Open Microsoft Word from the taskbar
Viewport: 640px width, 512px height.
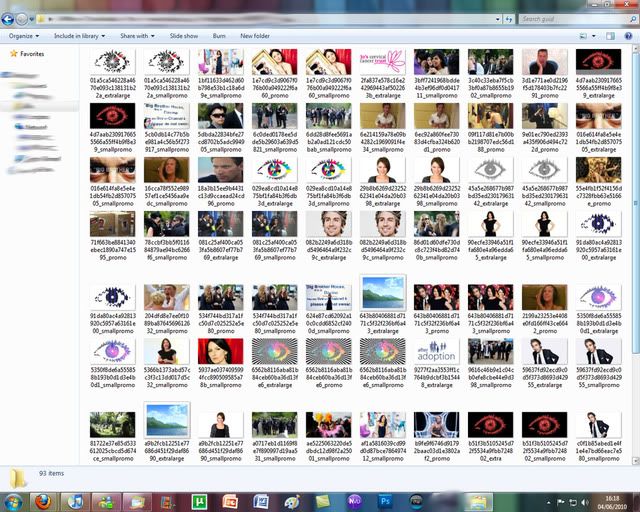click(x=262, y=500)
